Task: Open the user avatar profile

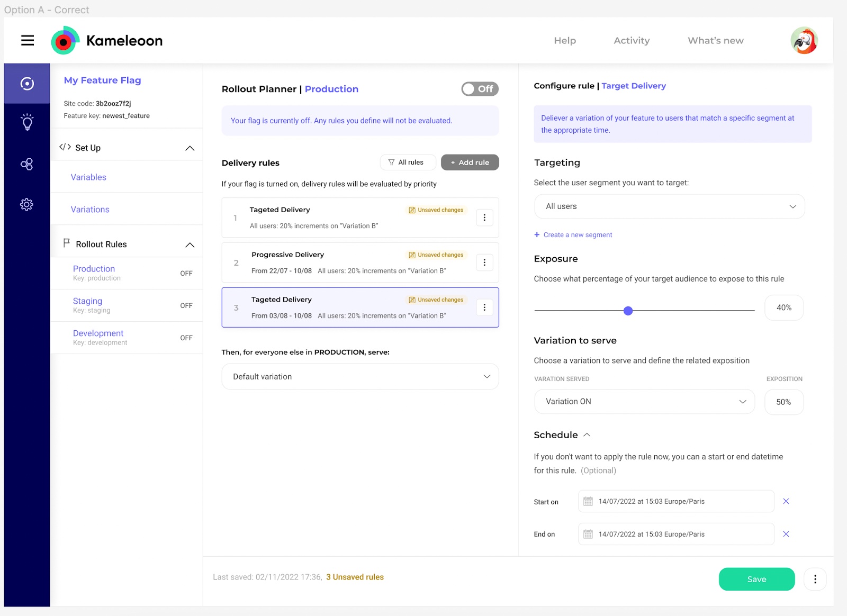Action: click(x=804, y=40)
